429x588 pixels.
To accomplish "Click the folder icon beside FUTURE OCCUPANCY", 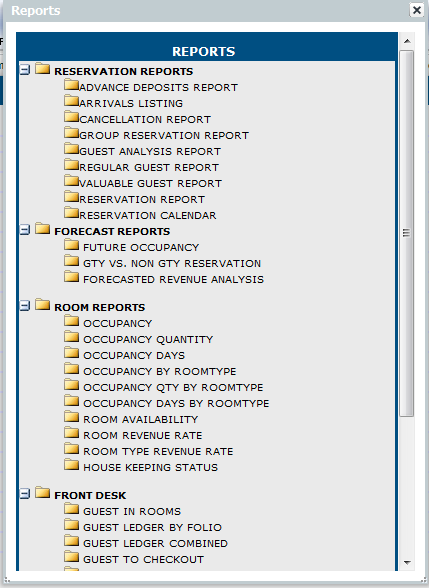I will pos(71,245).
